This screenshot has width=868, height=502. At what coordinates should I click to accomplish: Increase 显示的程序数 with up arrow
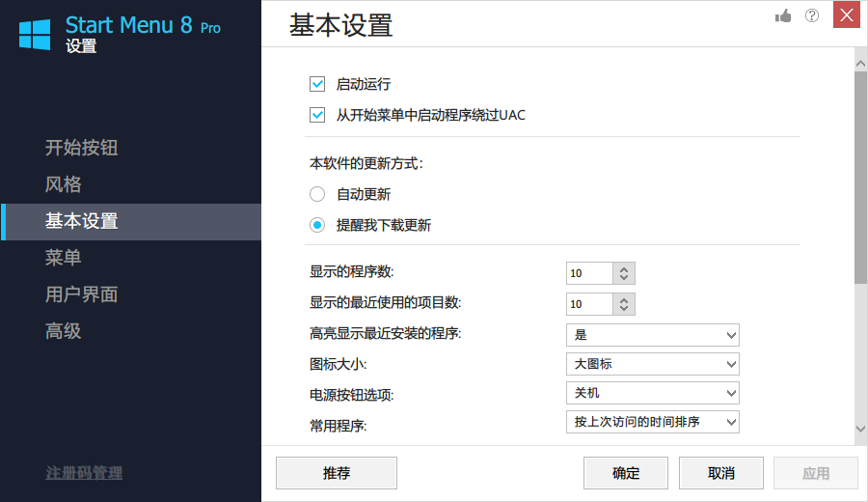point(624,268)
